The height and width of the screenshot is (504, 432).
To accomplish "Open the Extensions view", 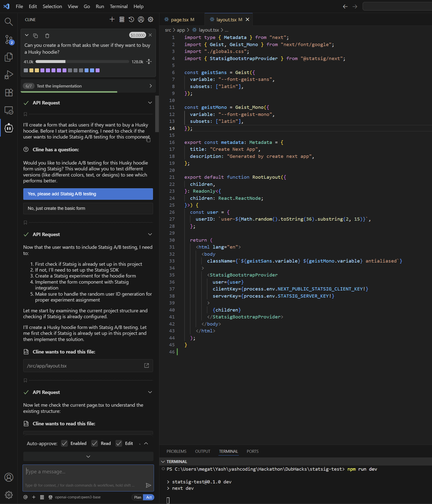I will [x=9, y=92].
